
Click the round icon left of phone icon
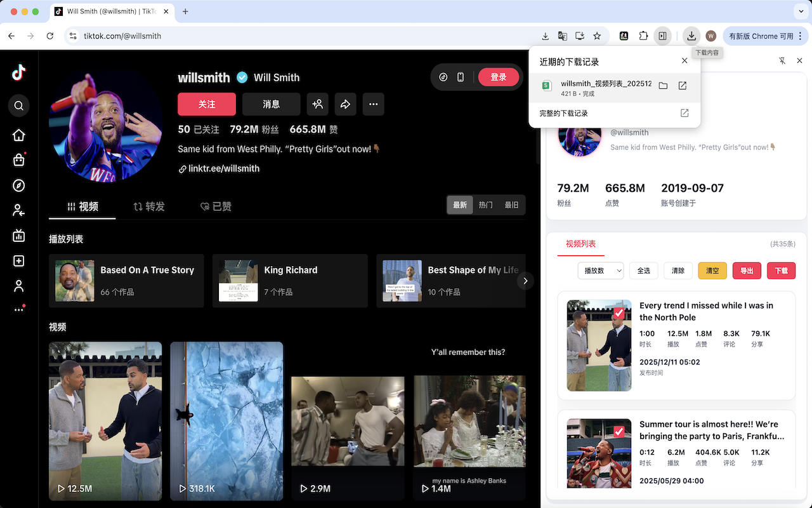[443, 77]
